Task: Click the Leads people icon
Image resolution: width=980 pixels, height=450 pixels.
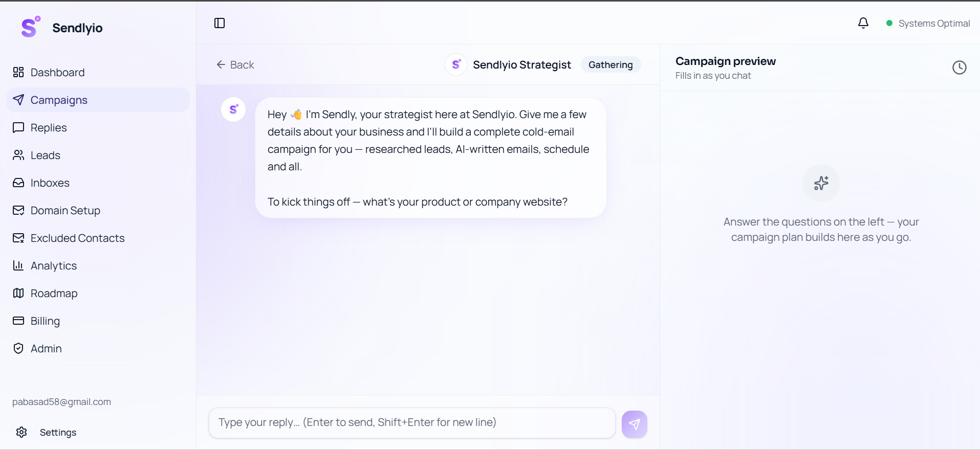Action: pos(18,155)
